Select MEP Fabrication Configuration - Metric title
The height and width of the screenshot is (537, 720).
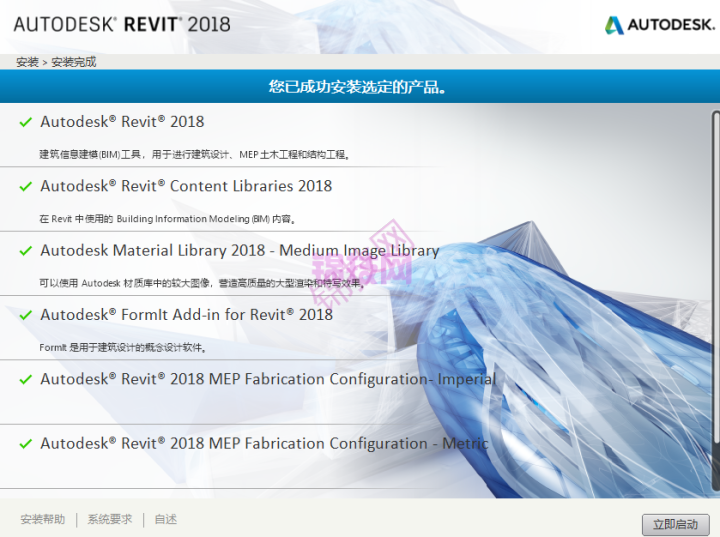coord(264,444)
